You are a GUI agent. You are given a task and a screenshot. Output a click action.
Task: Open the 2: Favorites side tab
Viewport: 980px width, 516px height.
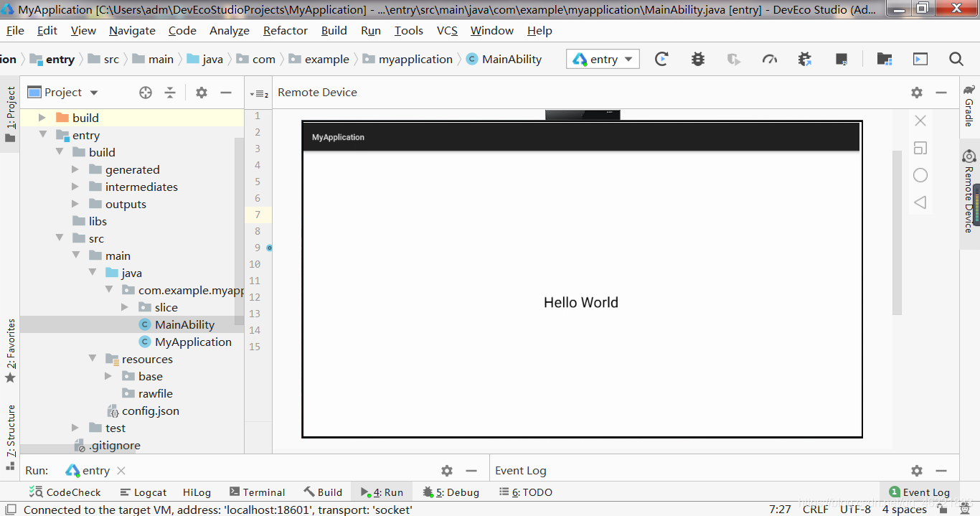click(10, 351)
